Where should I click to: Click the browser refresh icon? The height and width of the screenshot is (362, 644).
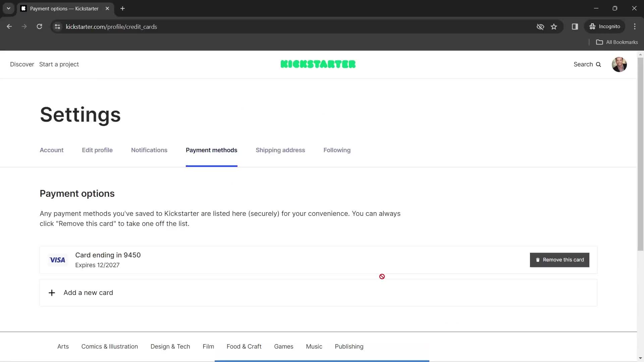click(x=39, y=26)
